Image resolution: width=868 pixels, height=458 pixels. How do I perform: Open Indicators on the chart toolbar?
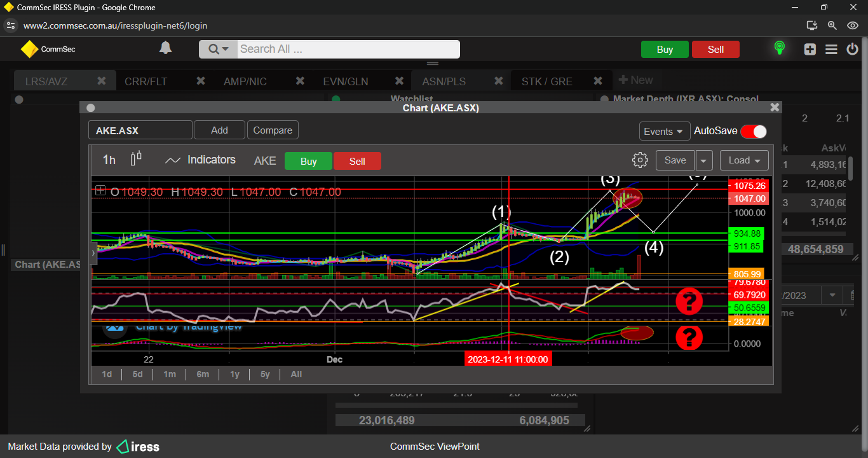tap(200, 160)
